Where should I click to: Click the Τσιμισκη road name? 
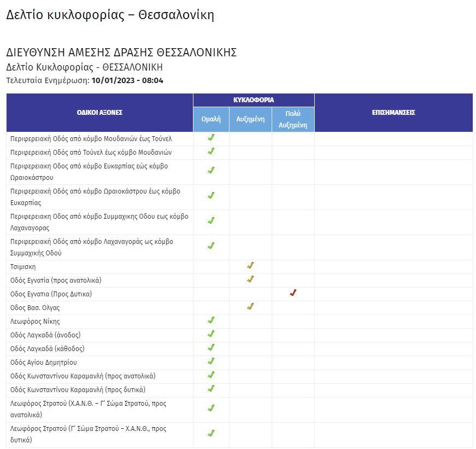(23, 267)
